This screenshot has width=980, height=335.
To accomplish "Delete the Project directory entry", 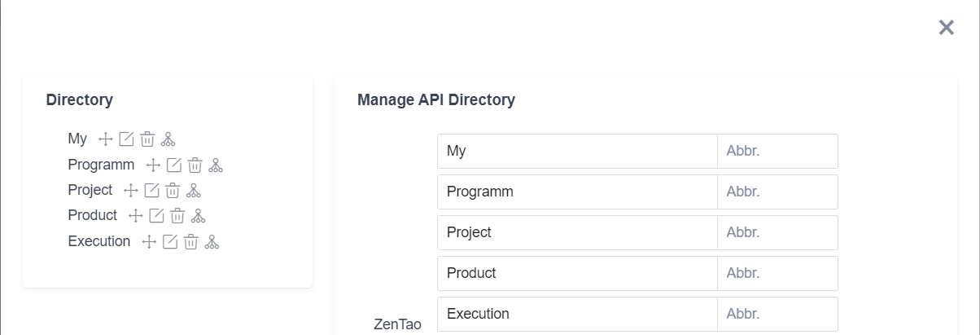I will coord(173,191).
